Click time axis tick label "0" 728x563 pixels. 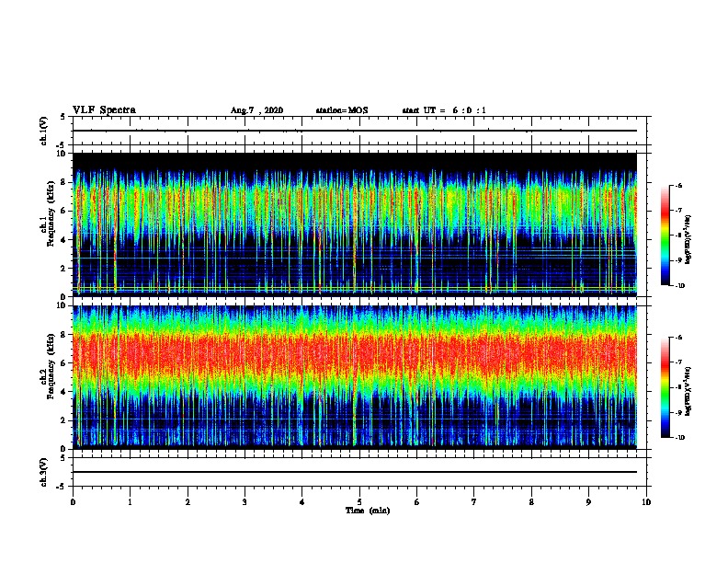[x=73, y=502]
